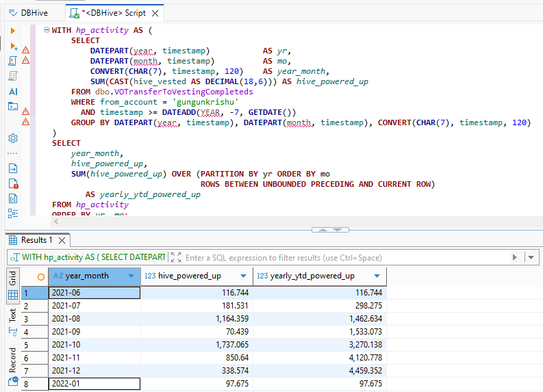
Task: Open the year_month column filter dropdown
Action: pyautogui.click(x=131, y=276)
